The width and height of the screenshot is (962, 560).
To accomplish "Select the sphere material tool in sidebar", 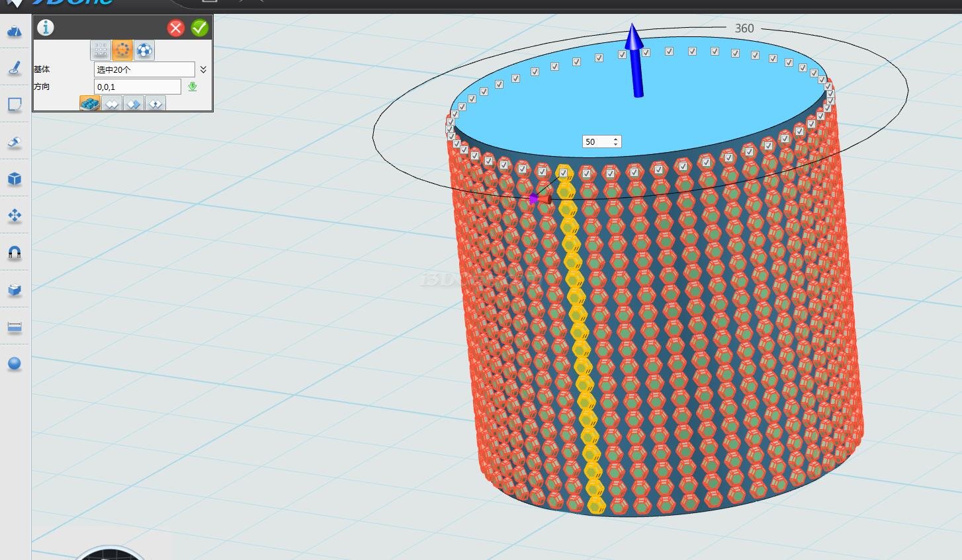I will point(14,364).
